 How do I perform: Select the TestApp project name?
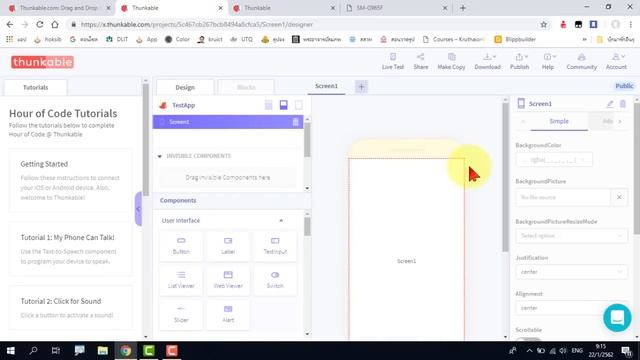coord(183,105)
